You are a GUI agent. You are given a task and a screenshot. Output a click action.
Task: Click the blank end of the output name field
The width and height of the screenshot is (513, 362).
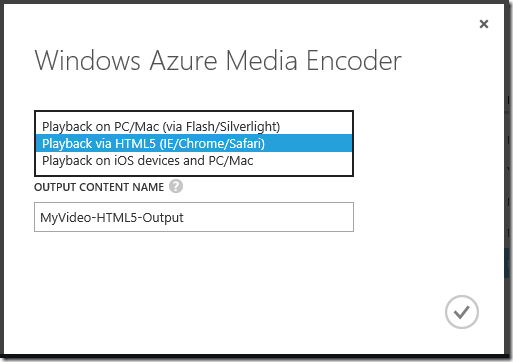(267, 217)
